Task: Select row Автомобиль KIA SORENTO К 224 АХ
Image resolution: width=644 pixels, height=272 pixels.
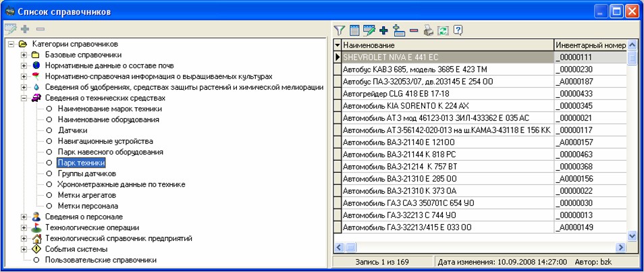Action: [x=448, y=106]
